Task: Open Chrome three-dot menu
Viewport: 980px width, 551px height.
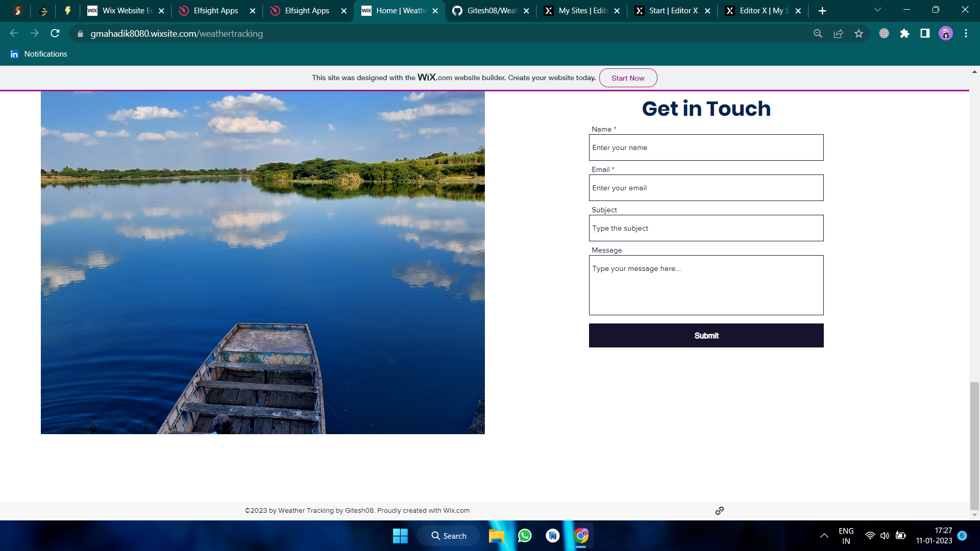Action: coord(966,34)
